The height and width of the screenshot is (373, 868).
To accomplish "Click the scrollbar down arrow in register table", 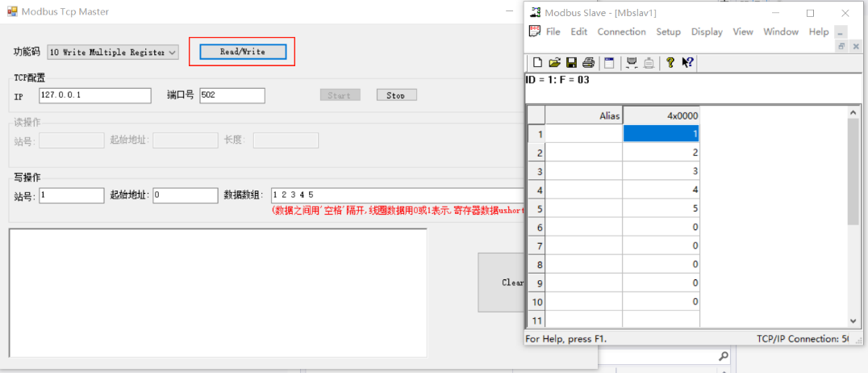I will pos(853,321).
